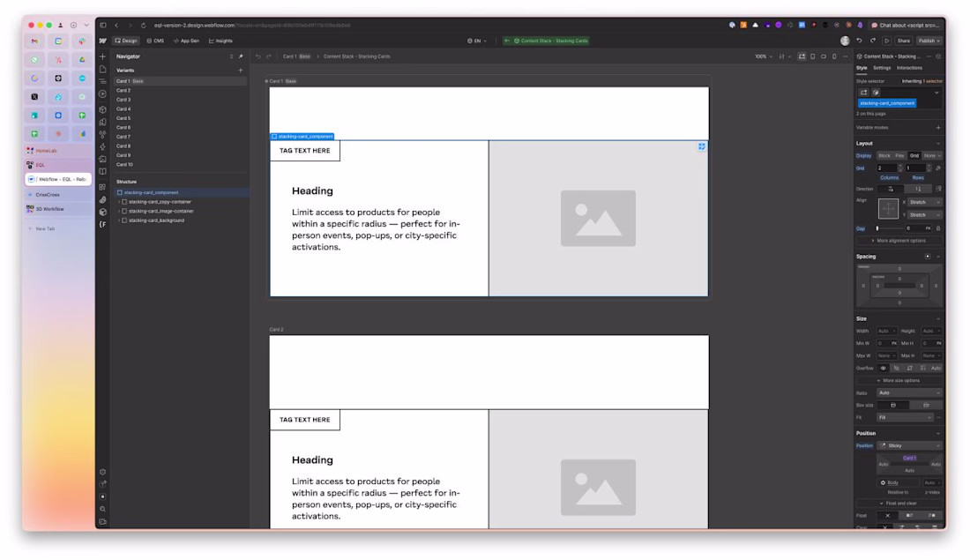The height and width of the screenshot is (560, 970).
Task: Select the desktop breakpoint icon
Action: coord(802,56)
